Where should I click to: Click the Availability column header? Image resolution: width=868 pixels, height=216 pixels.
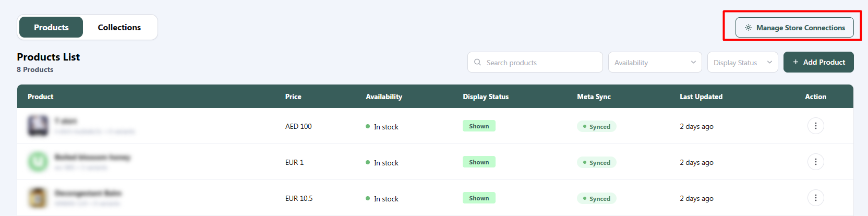point(384,97)
